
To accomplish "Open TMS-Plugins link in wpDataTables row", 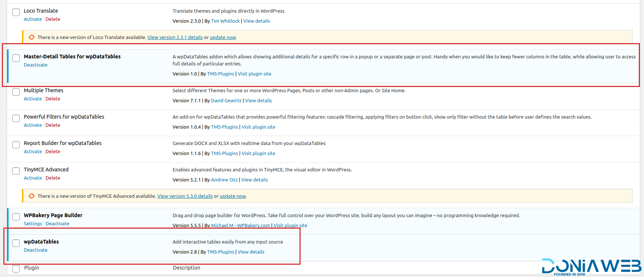I will (221, 252).
